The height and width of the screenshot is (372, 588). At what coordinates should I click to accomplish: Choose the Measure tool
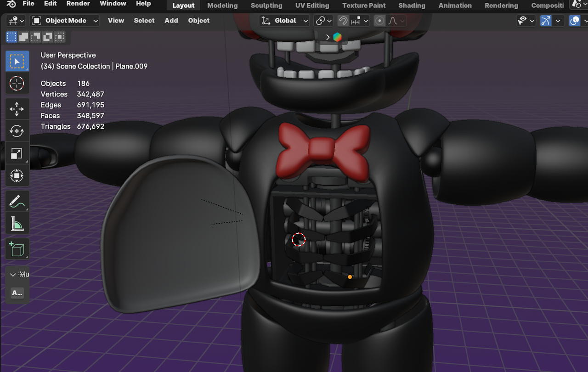tap(17, 224)
